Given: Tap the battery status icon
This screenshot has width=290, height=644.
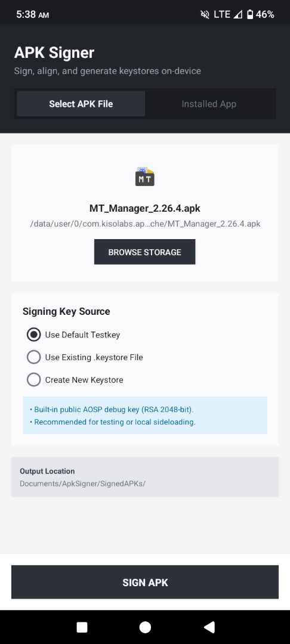Looking at the screenshot, I should pyautogui.click(x=250, y=14).
